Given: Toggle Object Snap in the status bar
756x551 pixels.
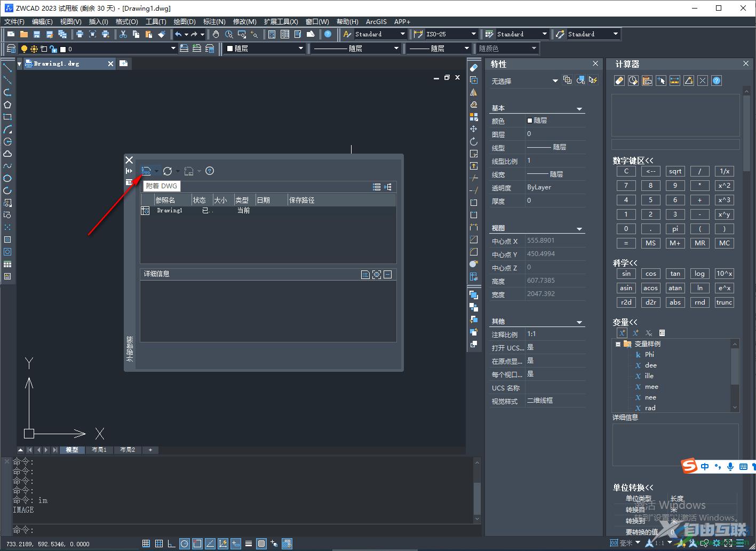Looking at the screenshot, I should tap(197, 544).
